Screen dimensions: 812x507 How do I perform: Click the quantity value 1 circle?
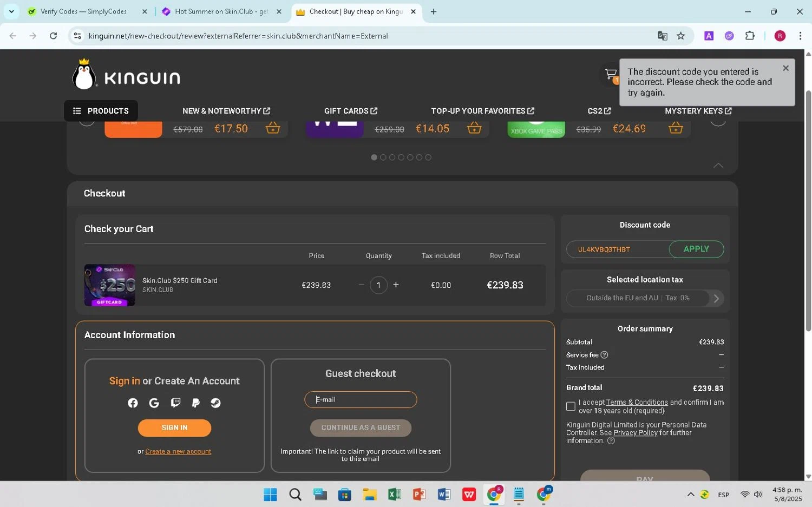tap(378, 285)
